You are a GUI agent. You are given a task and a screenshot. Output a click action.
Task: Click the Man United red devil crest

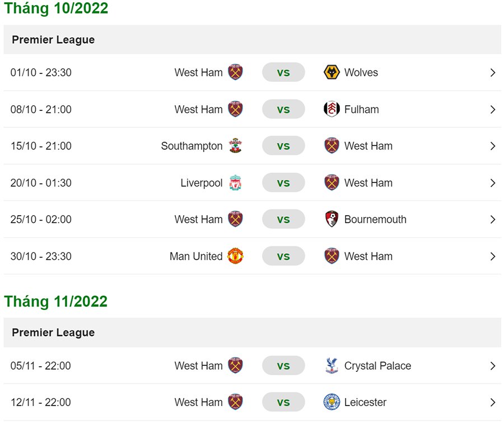[236, 256]
